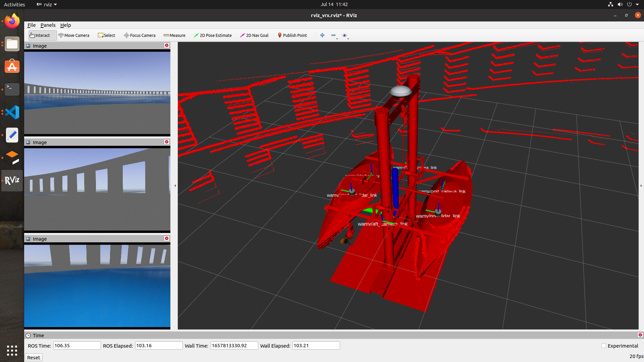Launch Firefox from the dock
This screenshot has height=362, width=644.
12,21
